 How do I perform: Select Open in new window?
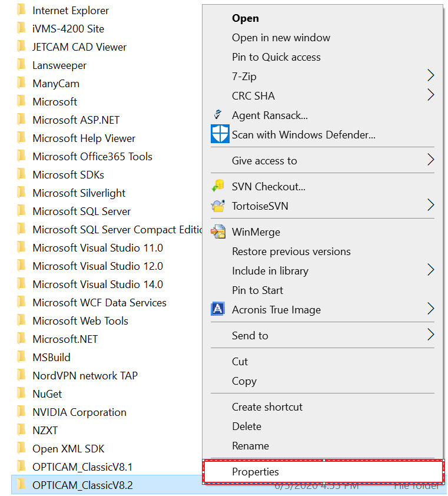(281, 38)
